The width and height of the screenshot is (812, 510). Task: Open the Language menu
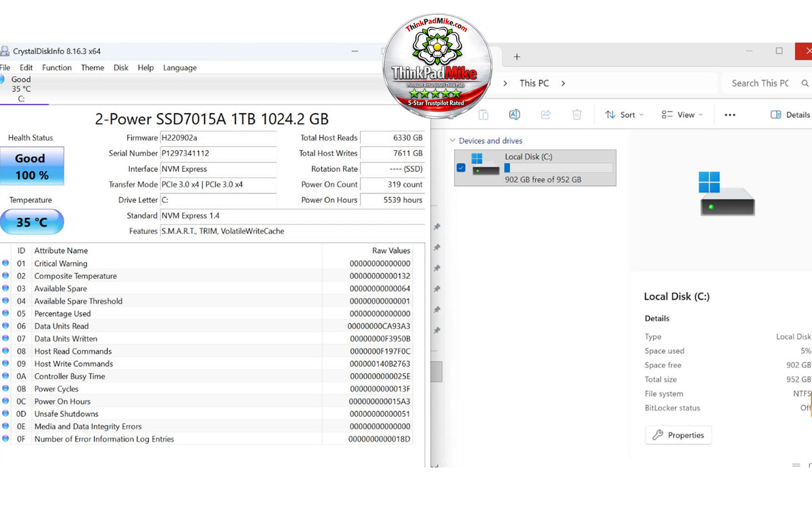point(180,68)
